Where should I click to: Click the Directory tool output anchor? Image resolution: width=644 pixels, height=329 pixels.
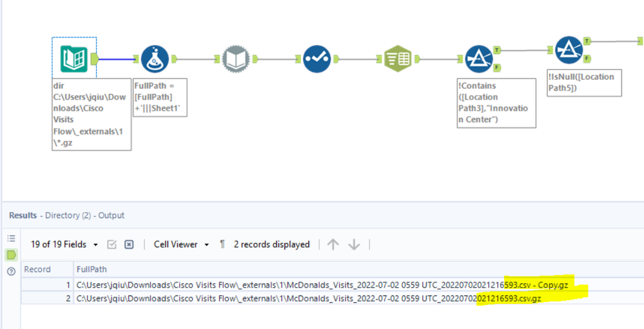95,59
